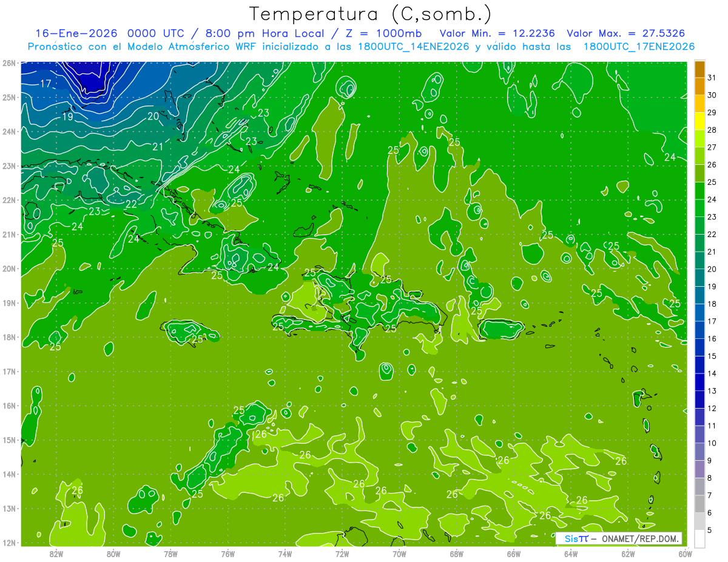Click the green colorbar segment between 23 and 24
The height and width of the screenshot is (562, 728).
pos(699,209)
